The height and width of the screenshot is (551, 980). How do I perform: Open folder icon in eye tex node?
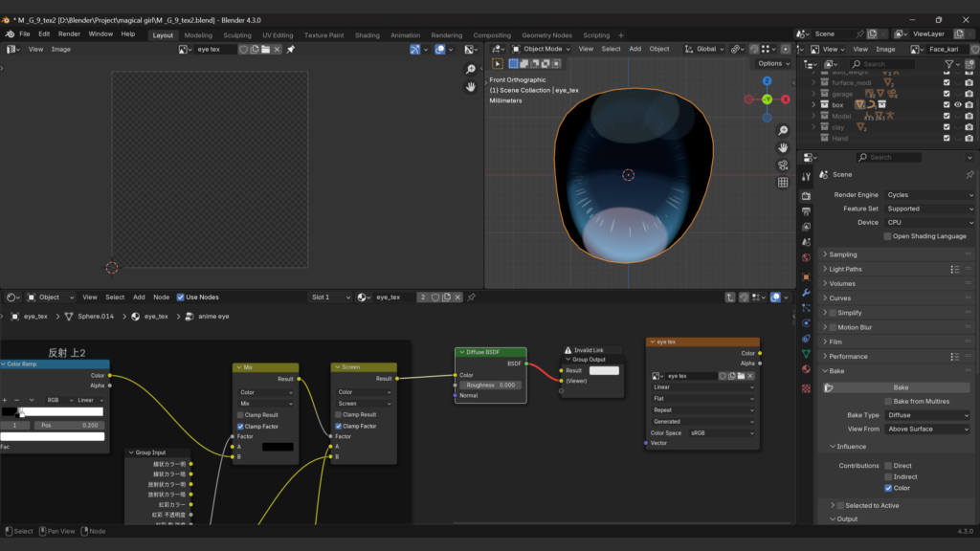pyautogui.click(x=740, y=376)
